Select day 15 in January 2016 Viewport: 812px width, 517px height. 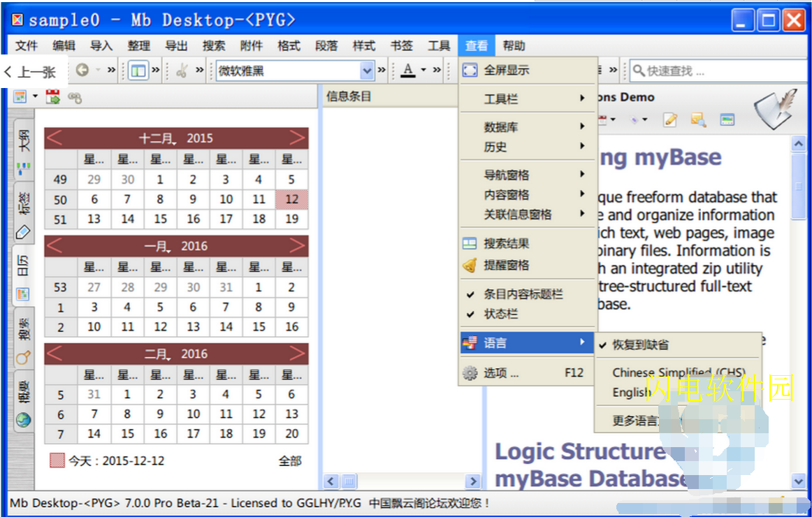coord(259,327)
